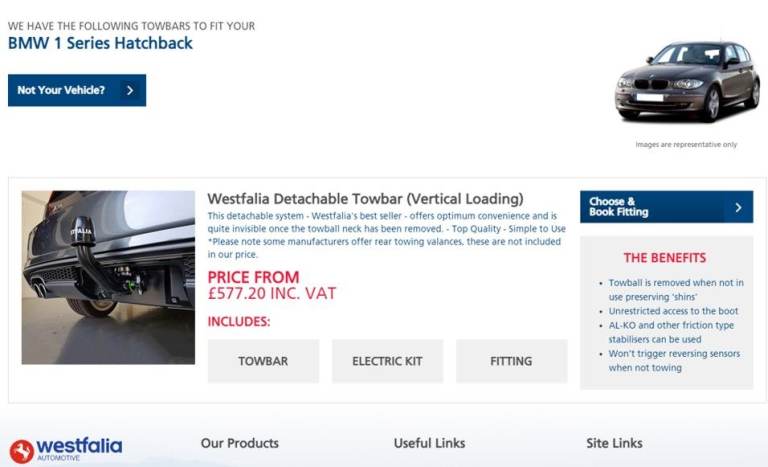Click the price £577.20 inc. VAT
This screenshot has width=768, height=467.
pyautogui.click(x=272, y=293)
